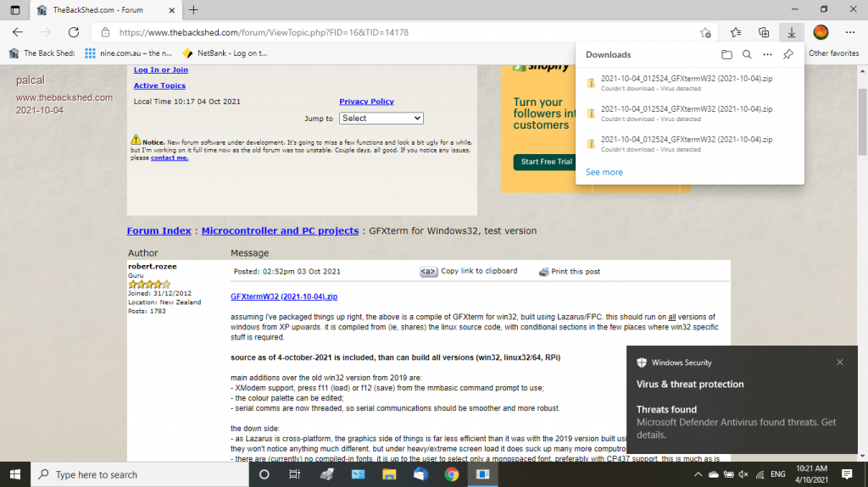Open Downloads panel more options menu
Screen dimensions: 868x487
point(767,55)
